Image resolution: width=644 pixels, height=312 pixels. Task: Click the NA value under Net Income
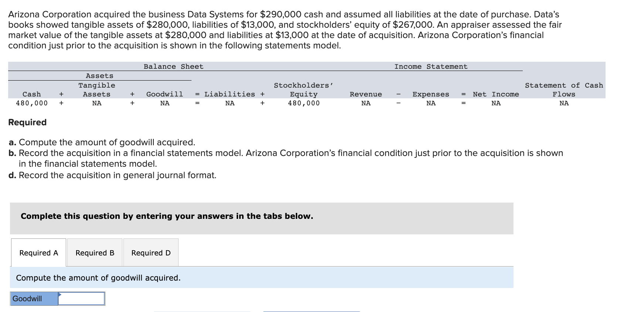point(496,103)
